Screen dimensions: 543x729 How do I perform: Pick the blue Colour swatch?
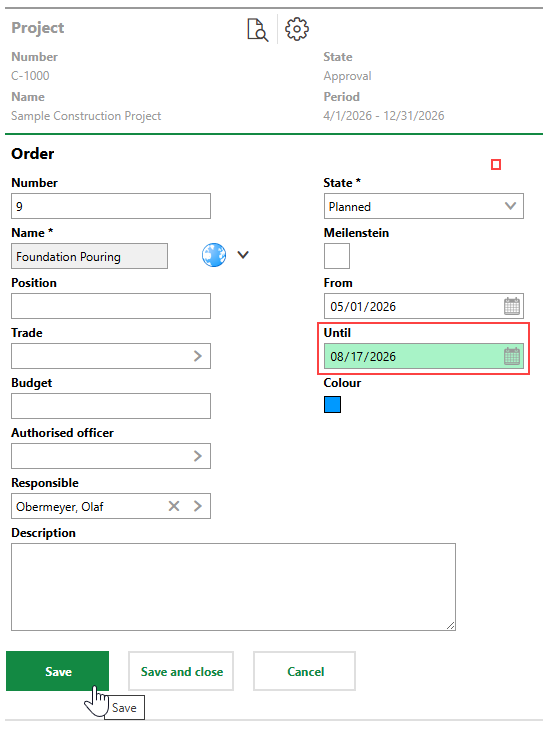tap(332, 404)
